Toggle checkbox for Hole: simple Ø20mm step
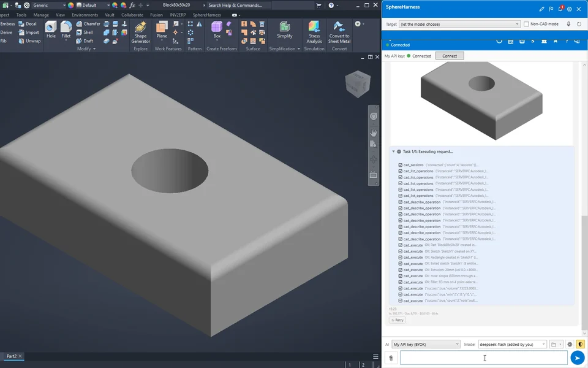The image size is (588, 368). coord(400,276)
